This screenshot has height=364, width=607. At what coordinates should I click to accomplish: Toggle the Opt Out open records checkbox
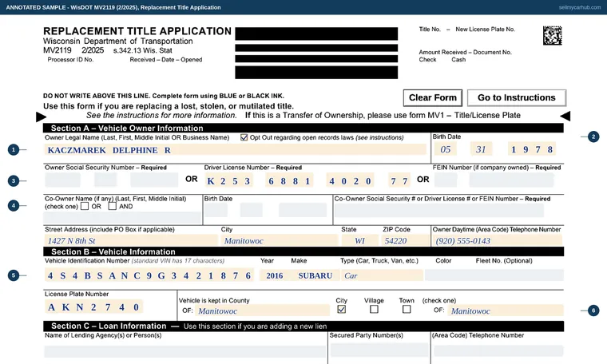(x=244, y=137)
